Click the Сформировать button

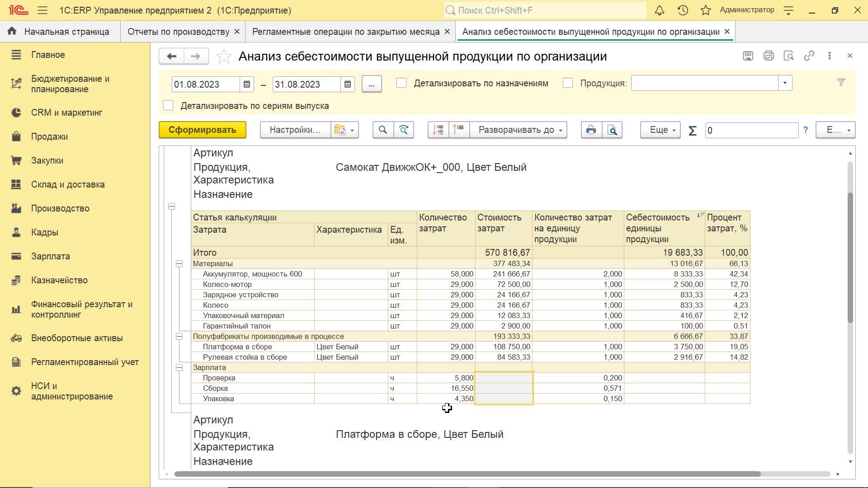tap(203, 130)
